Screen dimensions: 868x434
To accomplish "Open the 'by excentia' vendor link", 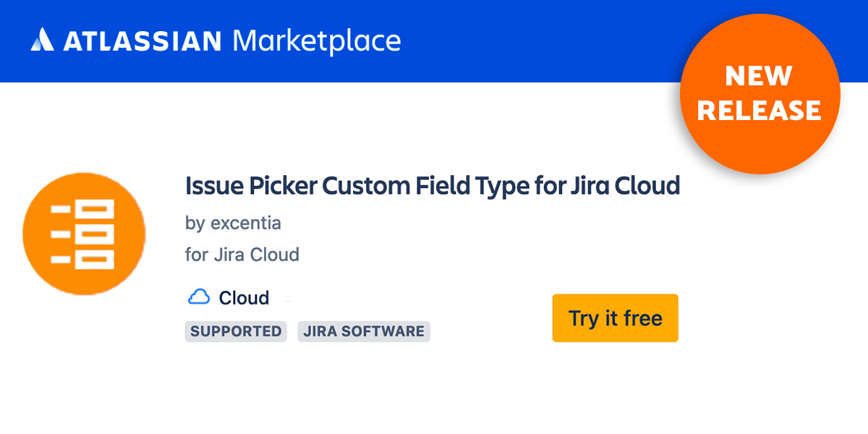I will [x=233, y=223].
